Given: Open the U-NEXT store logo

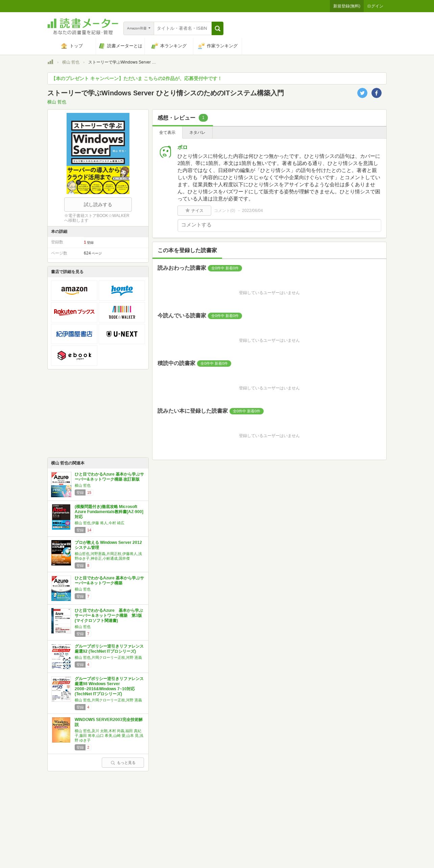Looking at the screenshot, I should point(122,334).
